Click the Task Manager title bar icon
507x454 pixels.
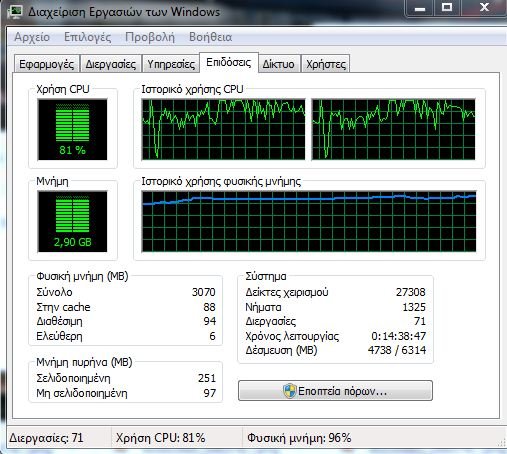click(x=15, y=11)
